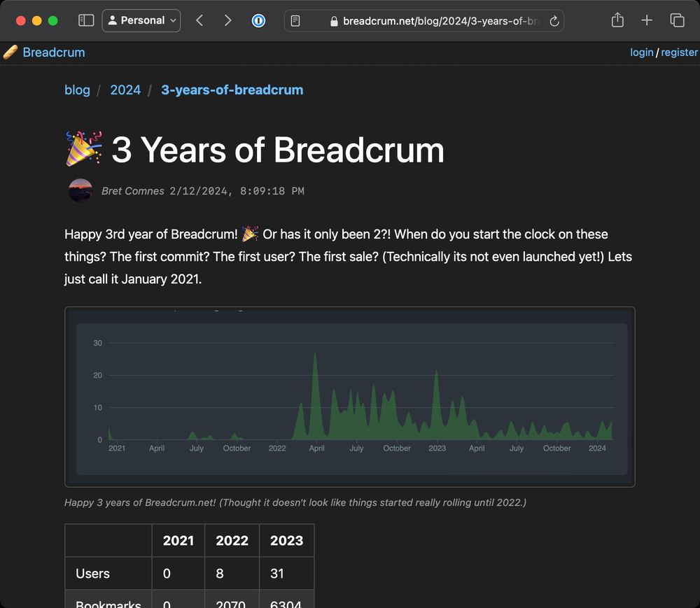The width and height of the screenshot is (700, 608).
Task: Close window with red button
Action: pyautogui.click(x=20, y=20)
